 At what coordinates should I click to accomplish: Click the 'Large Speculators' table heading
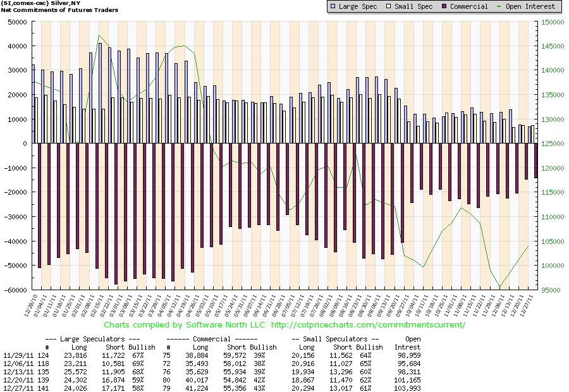[x=92, y=339]
